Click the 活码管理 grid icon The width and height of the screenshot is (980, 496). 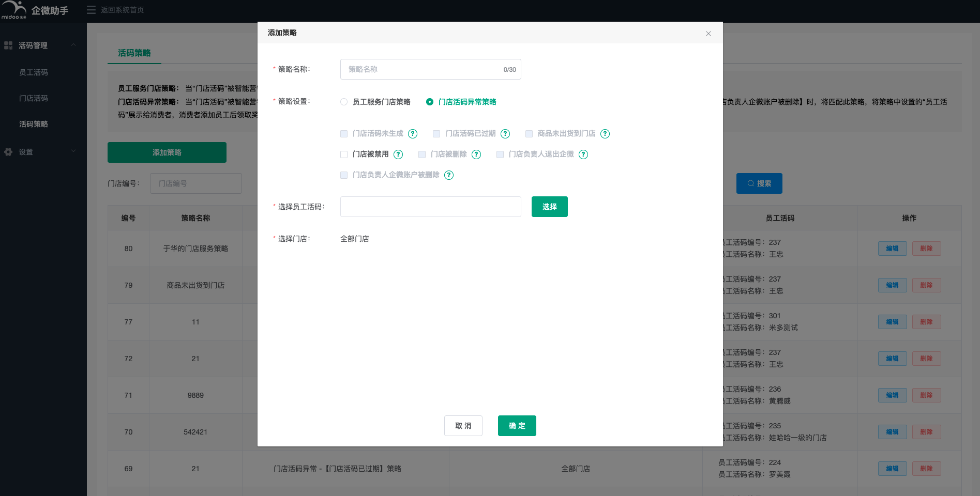click(x=8, y=45)
